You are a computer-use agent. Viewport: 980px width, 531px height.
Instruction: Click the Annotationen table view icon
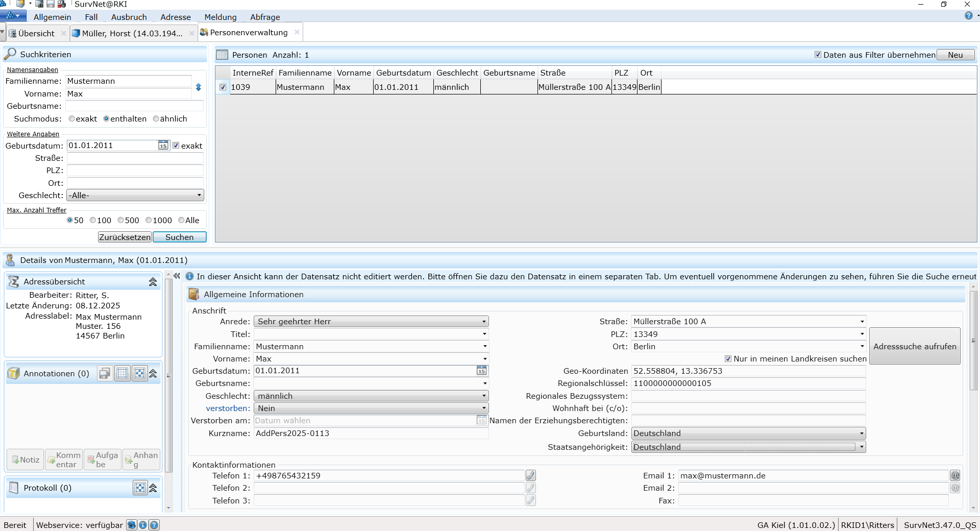coord(122,374)
